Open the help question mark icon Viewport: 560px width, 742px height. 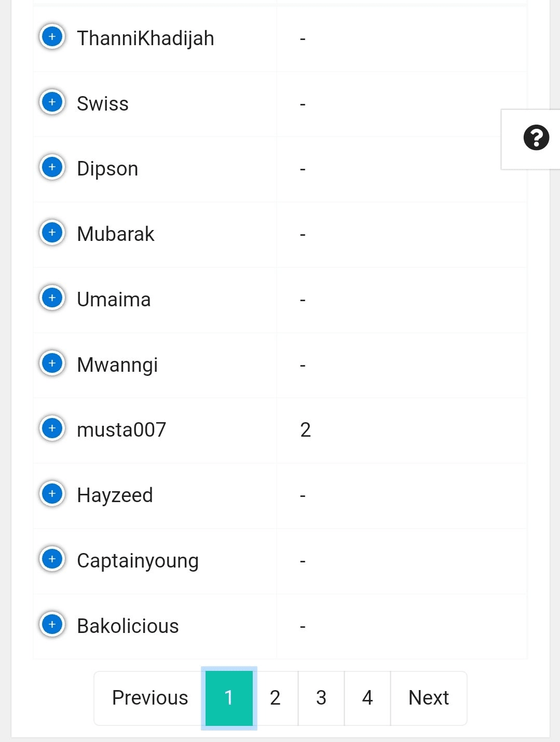click(x=536, y=138)
